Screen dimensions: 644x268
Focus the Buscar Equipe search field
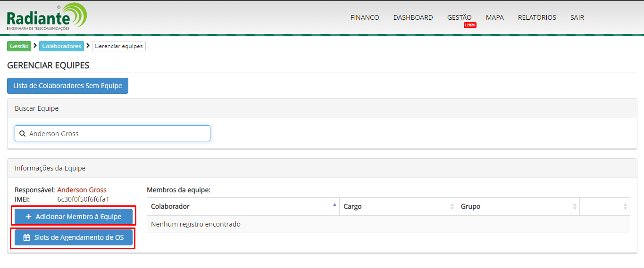[x=118, y=134]
